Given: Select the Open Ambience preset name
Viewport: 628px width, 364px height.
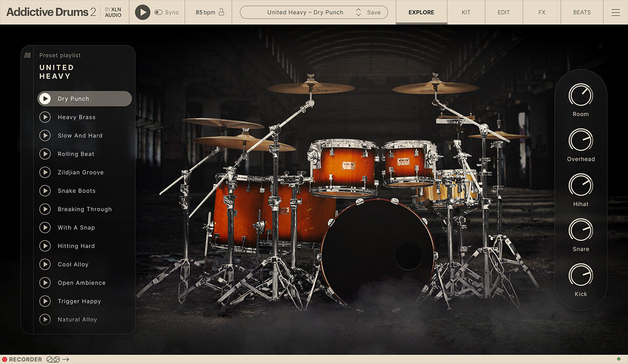Looking at the screenshot, I should click(x=82, y=283).
